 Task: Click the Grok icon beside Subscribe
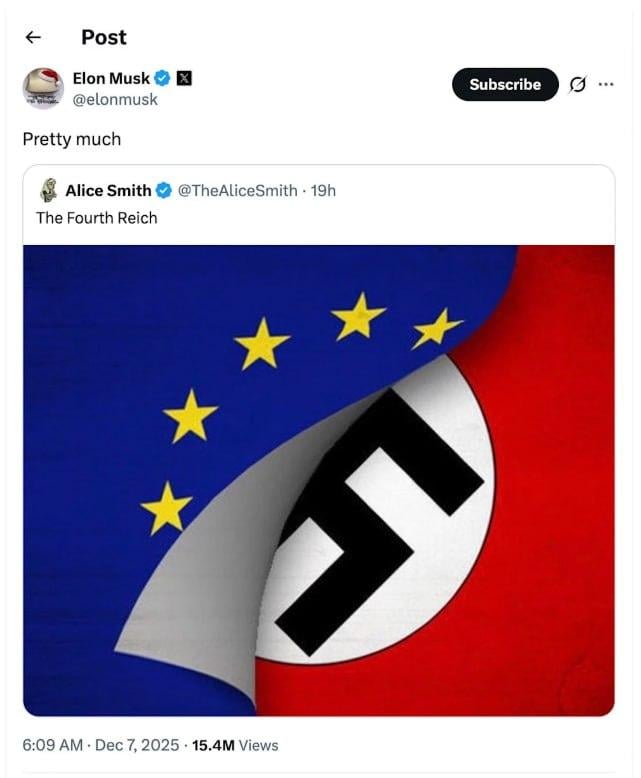tap(577, 85)
